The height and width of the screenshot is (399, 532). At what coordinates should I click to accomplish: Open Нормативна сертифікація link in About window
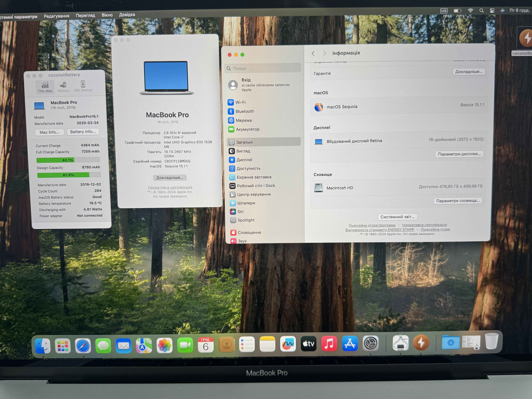[x=170, y=187]
